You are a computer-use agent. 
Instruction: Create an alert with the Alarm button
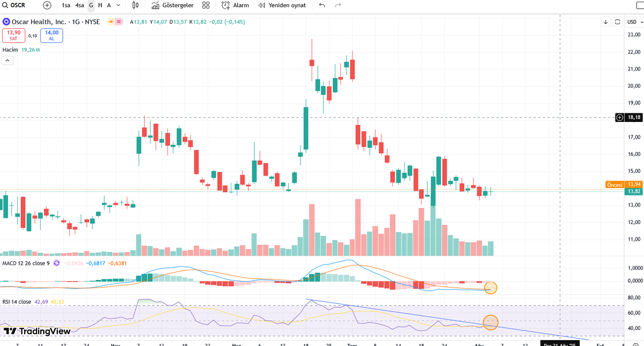[x=235, y=5]
